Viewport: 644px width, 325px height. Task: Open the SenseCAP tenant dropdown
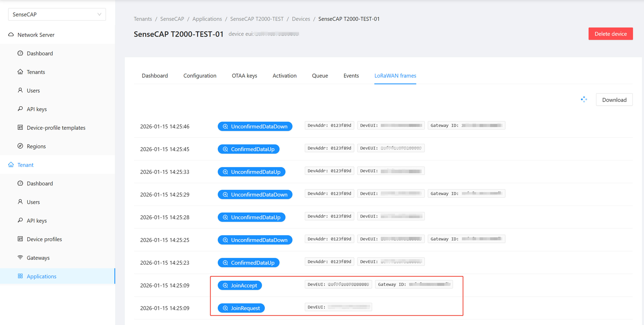(x=57, y=14)
